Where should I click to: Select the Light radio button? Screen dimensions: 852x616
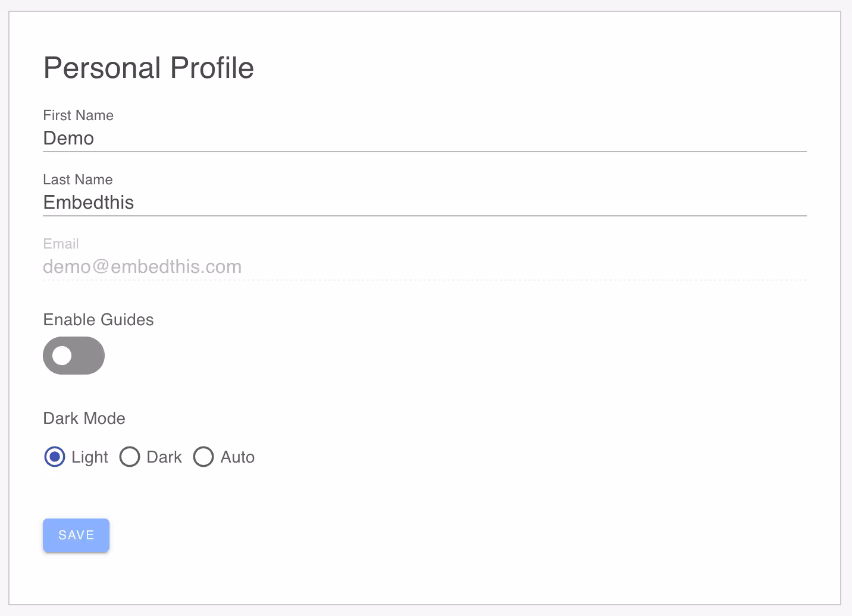[55, 457]
